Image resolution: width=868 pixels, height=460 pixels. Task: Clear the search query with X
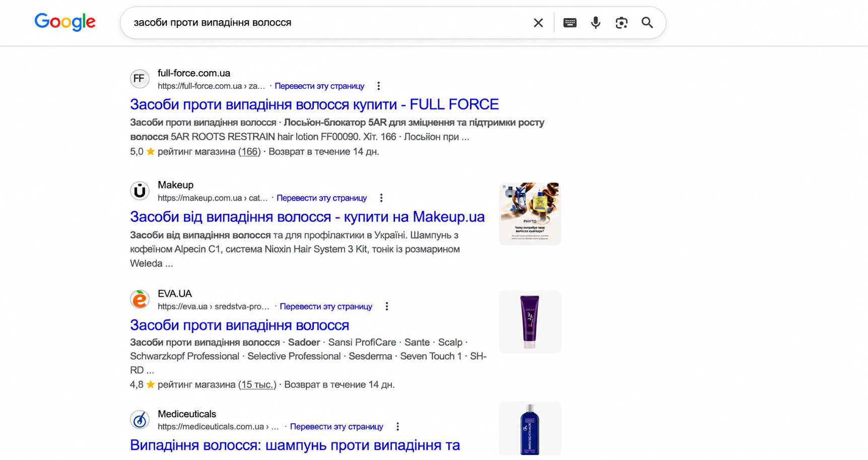[538, 23]
